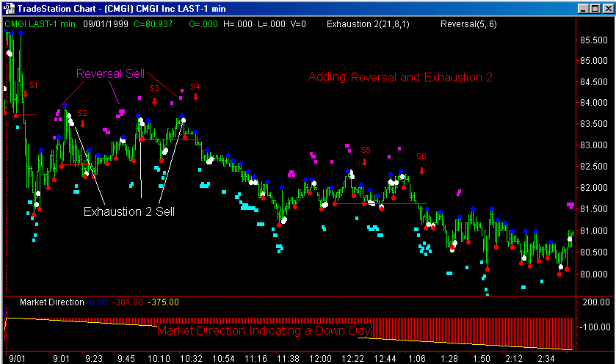
Task: Click the red down arrow under S5
Action: click(365, 161)
